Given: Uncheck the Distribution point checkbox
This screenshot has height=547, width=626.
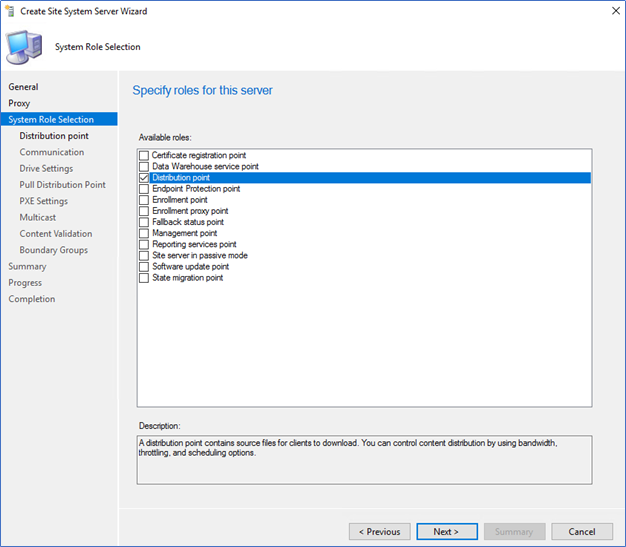Looking at the screenshot, I should [144, 178].
